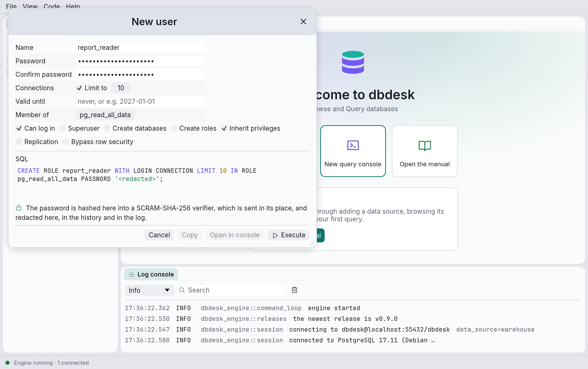Click the Open the manual card

pos(425,151)
